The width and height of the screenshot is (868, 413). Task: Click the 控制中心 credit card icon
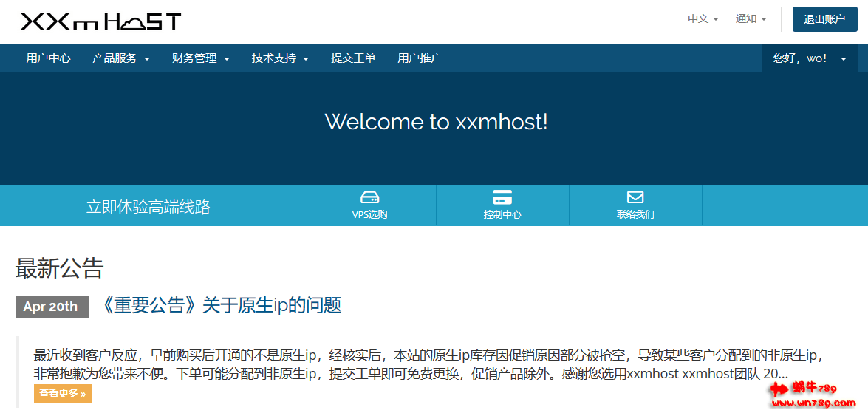pos(502,197)
